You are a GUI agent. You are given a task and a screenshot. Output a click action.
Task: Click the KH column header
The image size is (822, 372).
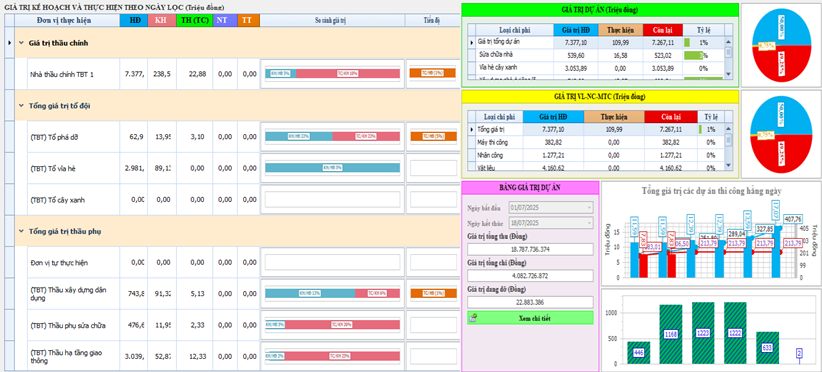(x=162, y=20)
